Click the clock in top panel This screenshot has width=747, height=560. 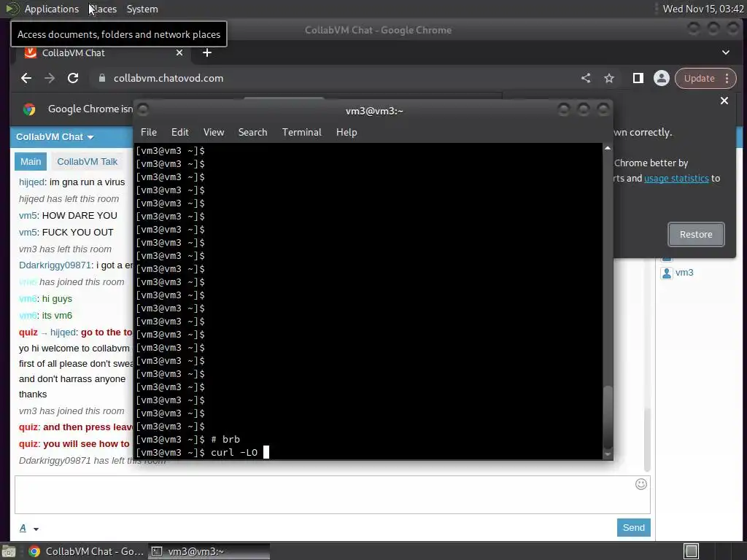(x=703, y=9)
